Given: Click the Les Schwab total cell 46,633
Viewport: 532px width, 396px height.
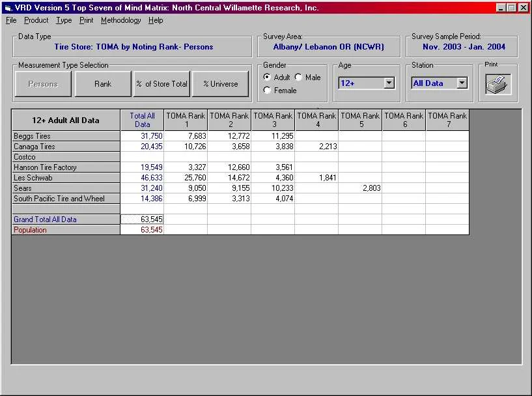Looking at the screenshot, I should click(x=142, y=178).
